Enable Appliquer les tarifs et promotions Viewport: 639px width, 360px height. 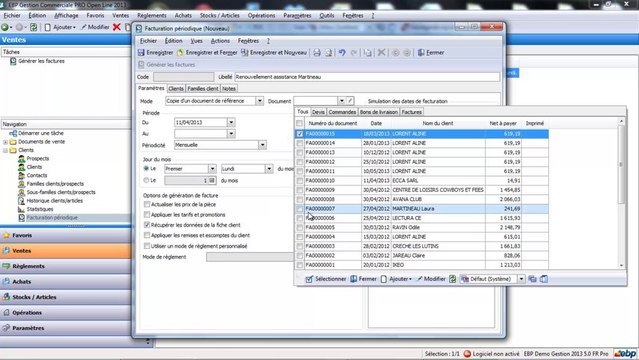tap(147, 214)
